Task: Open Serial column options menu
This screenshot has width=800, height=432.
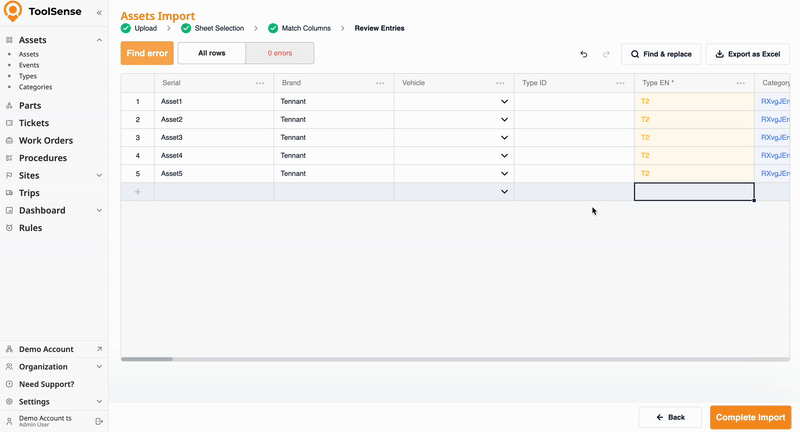Action: pos(260,83)
